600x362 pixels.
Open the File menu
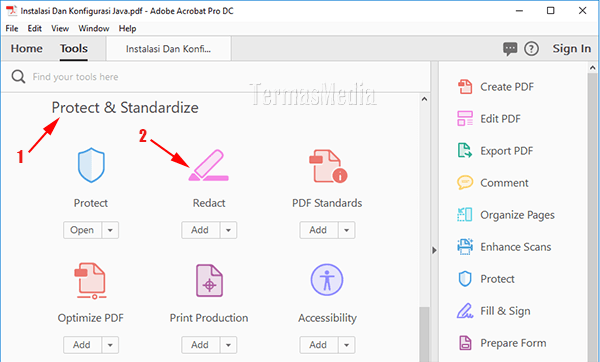coord(11,28)
